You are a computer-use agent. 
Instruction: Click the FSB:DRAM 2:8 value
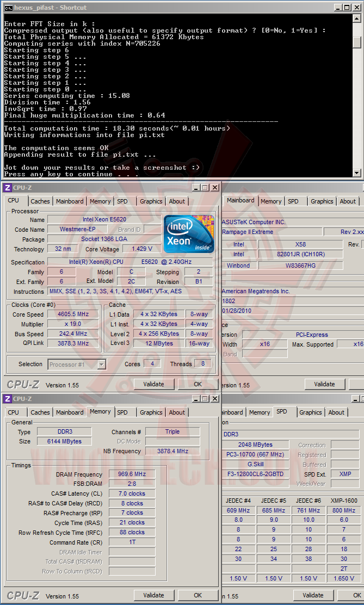pos(132,484)
